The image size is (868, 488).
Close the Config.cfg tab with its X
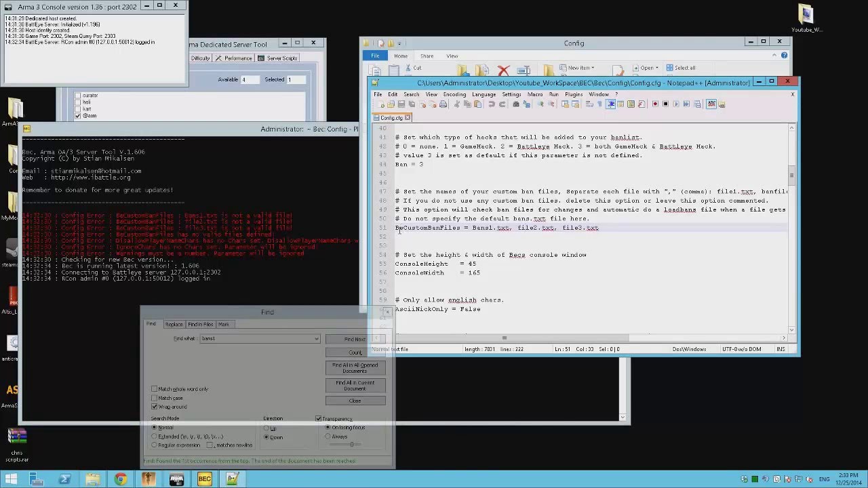pyautogui.click(x=408, y=118)
